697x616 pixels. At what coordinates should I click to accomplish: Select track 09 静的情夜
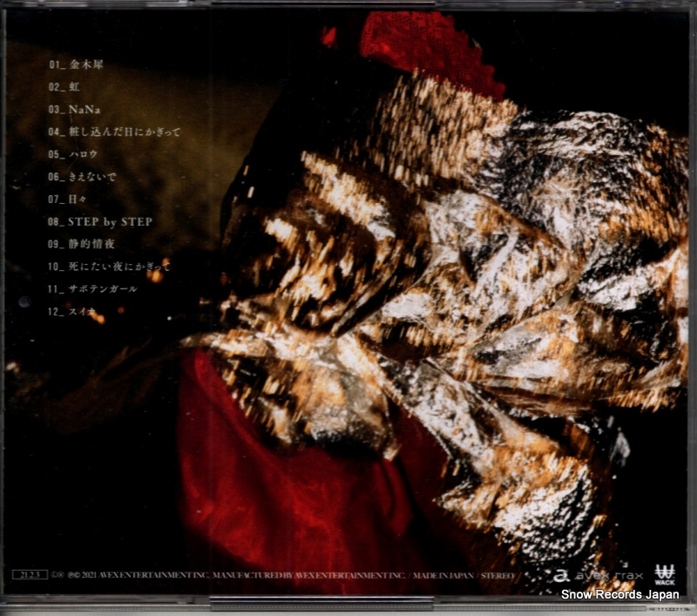pyautogui.click(x=81, y=244)
